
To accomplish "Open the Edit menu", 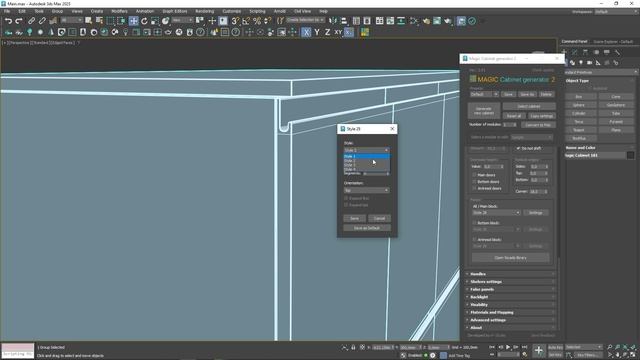I will (22, 11).
